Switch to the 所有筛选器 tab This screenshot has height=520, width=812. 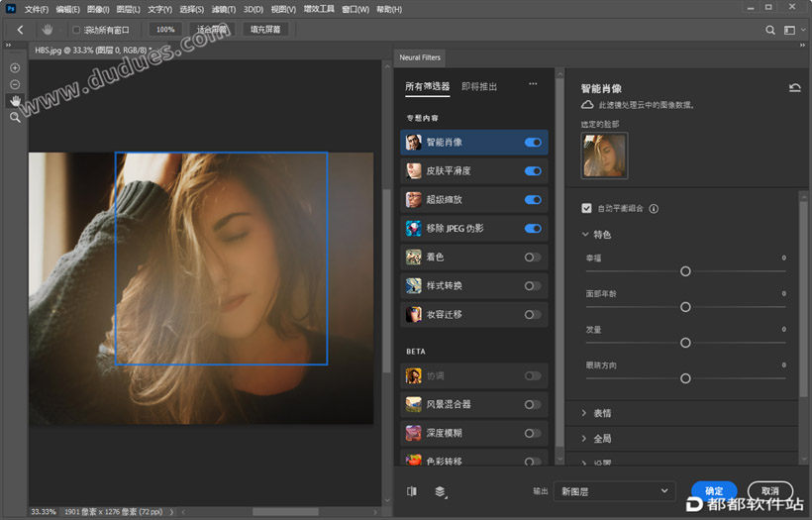point(427,86)
